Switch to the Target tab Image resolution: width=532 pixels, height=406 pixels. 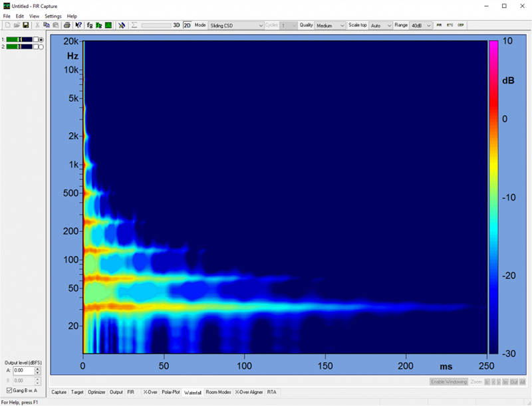(77, 392)
